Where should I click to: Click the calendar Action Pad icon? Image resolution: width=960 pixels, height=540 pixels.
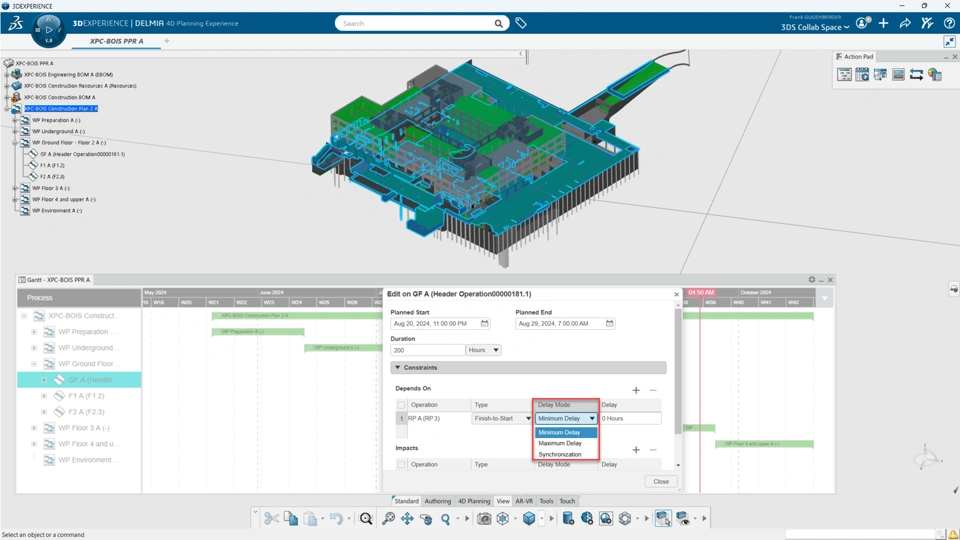(x=862, y=75)
